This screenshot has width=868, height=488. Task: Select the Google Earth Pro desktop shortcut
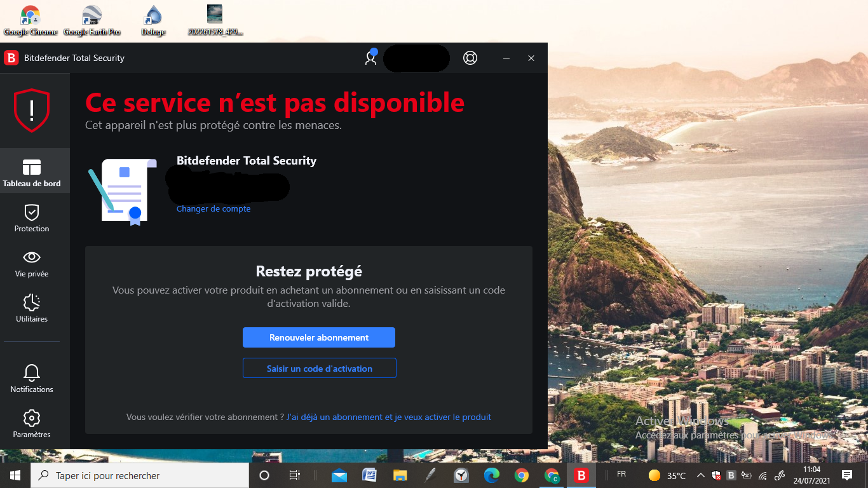tap(92, 20)
